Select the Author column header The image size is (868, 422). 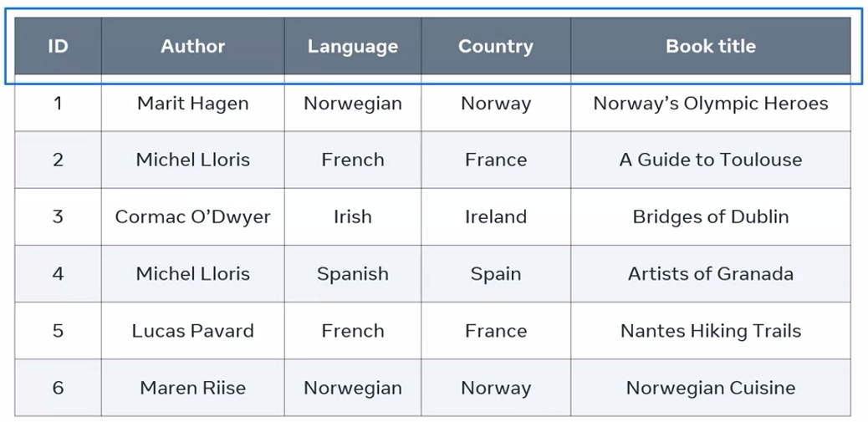click(x=193, y=47)
